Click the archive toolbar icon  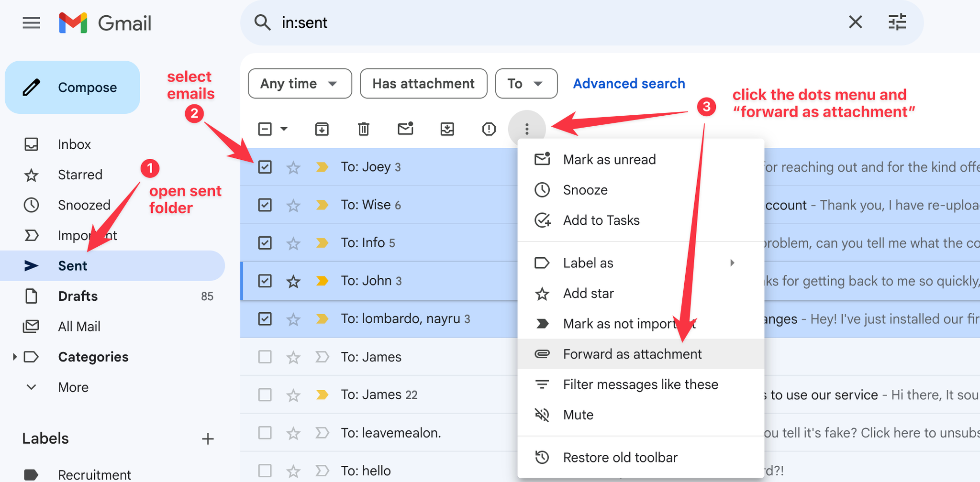(322, 129)
